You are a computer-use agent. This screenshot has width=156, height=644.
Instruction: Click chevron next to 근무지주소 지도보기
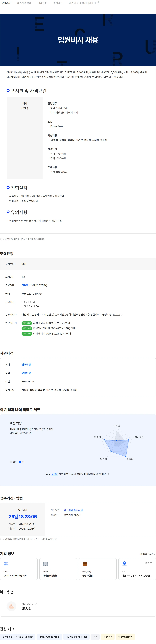[122, 315]
